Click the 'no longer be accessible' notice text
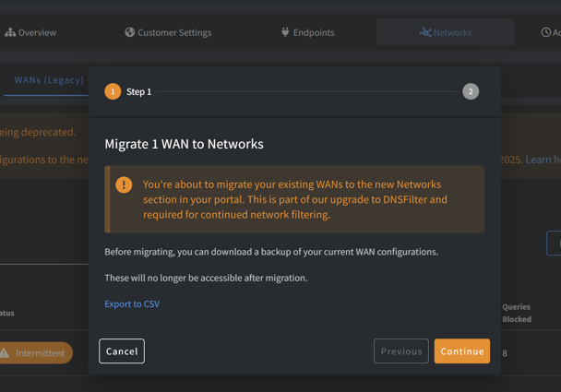The width and height of the screenshot is (561, 392). pyautogui.click(x=206, y=278)
